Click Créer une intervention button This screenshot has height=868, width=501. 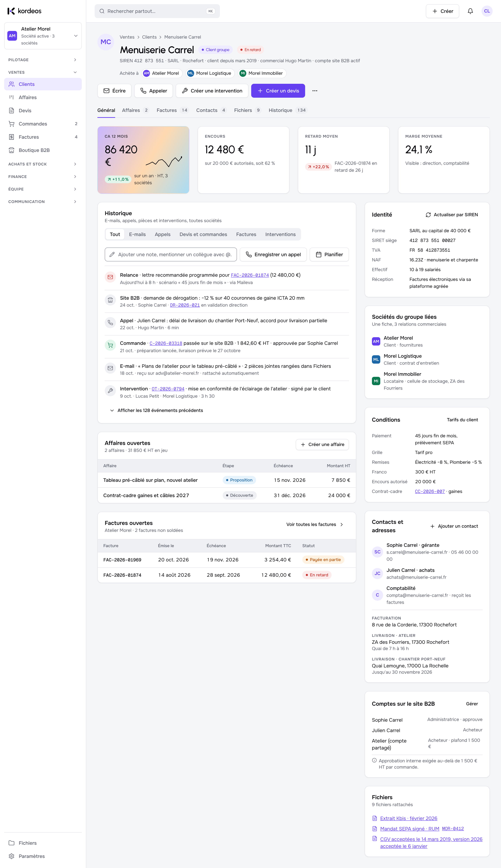coord(212,91)
